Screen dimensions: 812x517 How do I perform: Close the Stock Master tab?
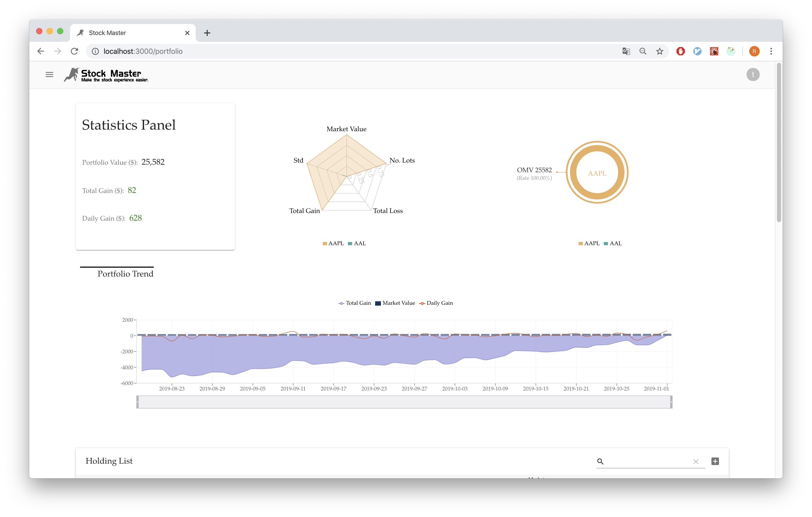point(187,33)
